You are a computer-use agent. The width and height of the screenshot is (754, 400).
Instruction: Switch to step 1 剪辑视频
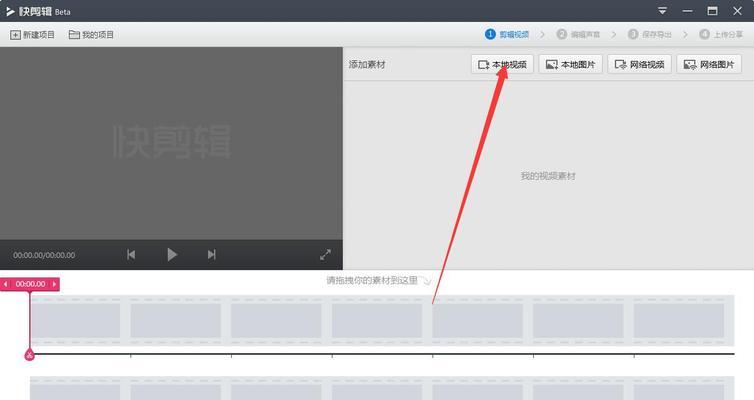[x=507, y=35]
